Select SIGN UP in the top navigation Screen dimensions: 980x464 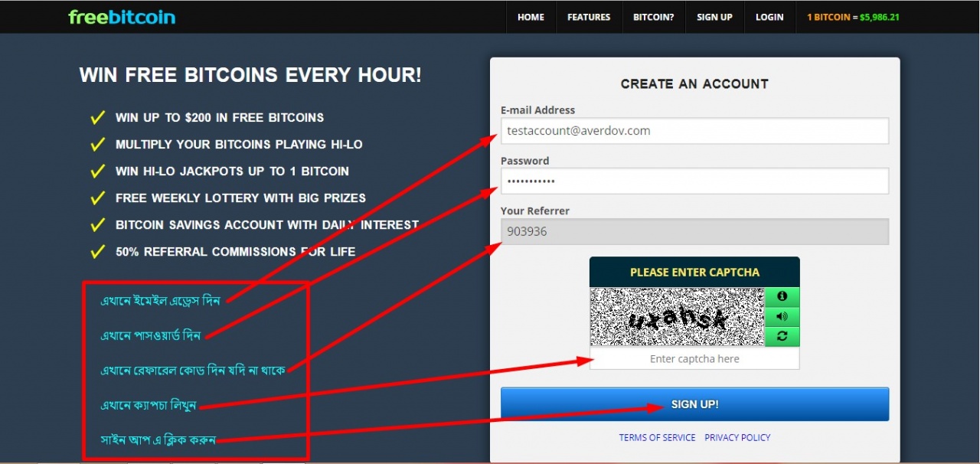(x=714, y=17)
